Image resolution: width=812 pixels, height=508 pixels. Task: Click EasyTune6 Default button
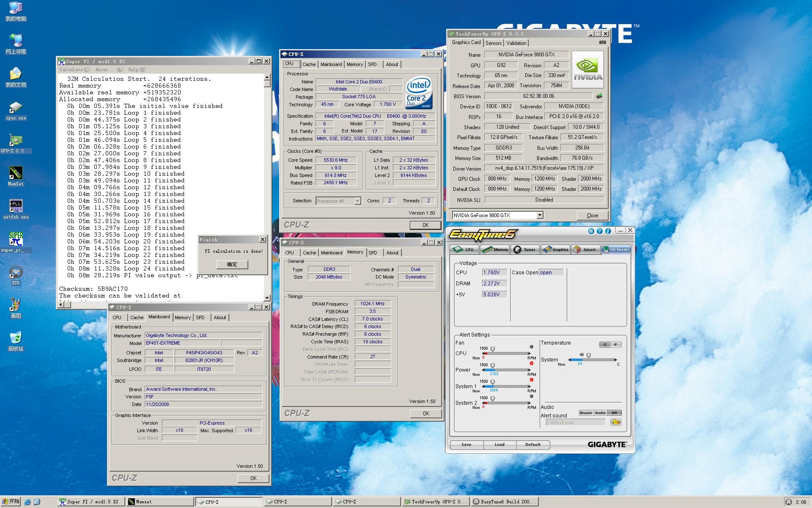[x=533, y=444]
